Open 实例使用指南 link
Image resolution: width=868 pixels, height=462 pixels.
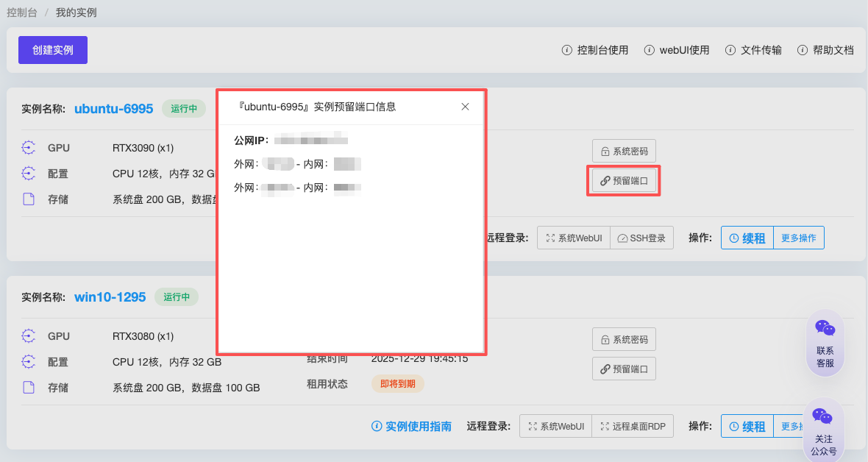(x=412, y=426)
